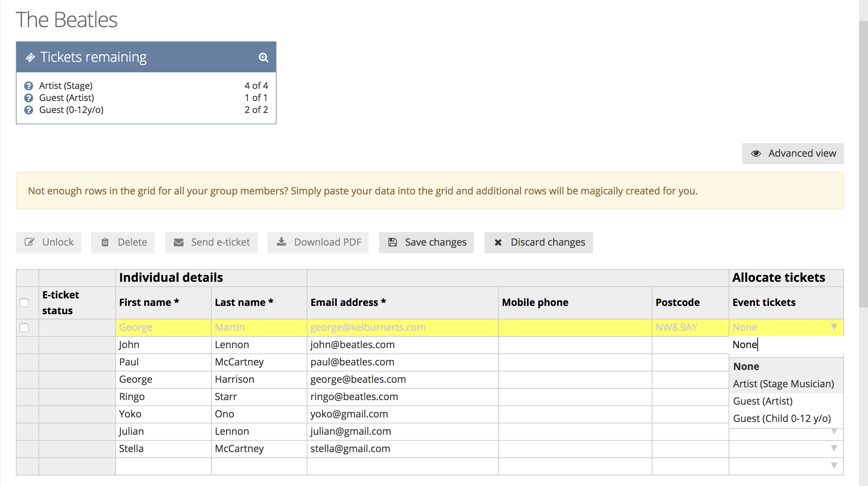Screen dimensions: 868x486
Task: Click the last name cell Ono
Action: (259, 414)
